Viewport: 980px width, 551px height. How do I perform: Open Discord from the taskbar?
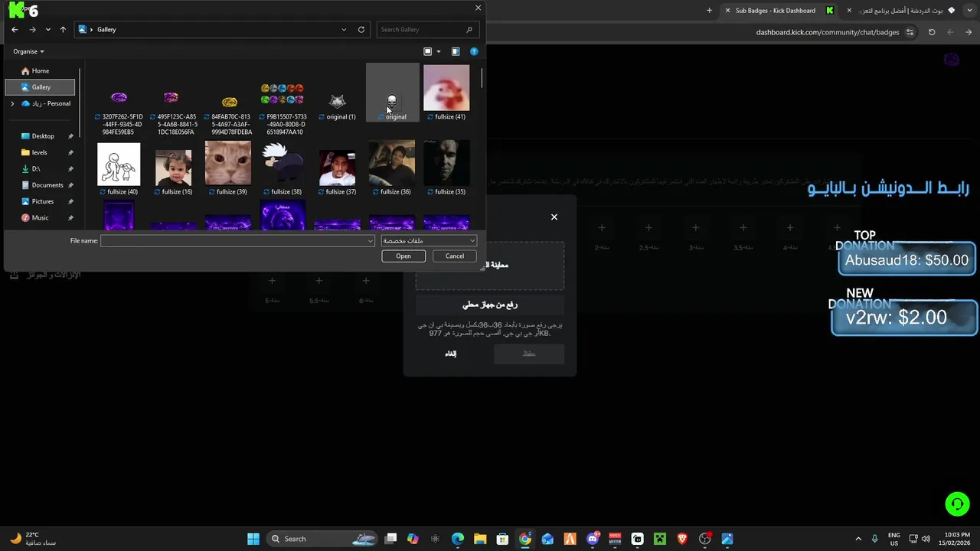pyautogui.click(x=593, y=539)
